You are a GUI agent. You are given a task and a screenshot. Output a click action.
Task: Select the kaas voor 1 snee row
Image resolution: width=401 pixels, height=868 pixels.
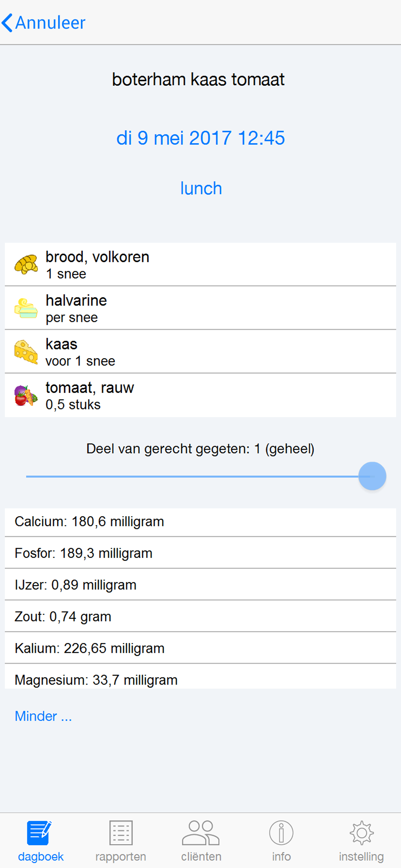(200, 352)
